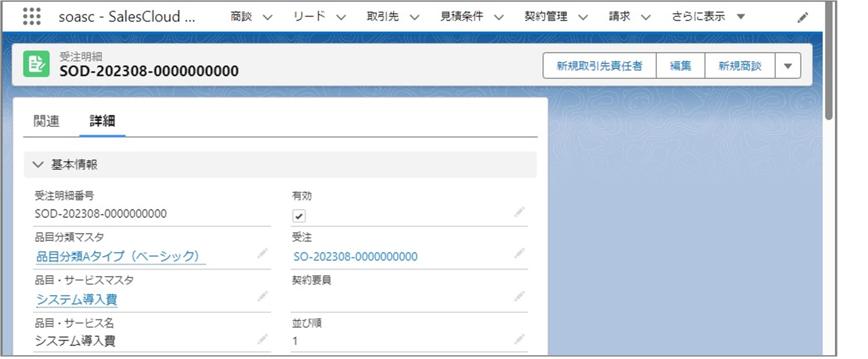Open the 請求 tab dropdown chevron

pos(646,18)
